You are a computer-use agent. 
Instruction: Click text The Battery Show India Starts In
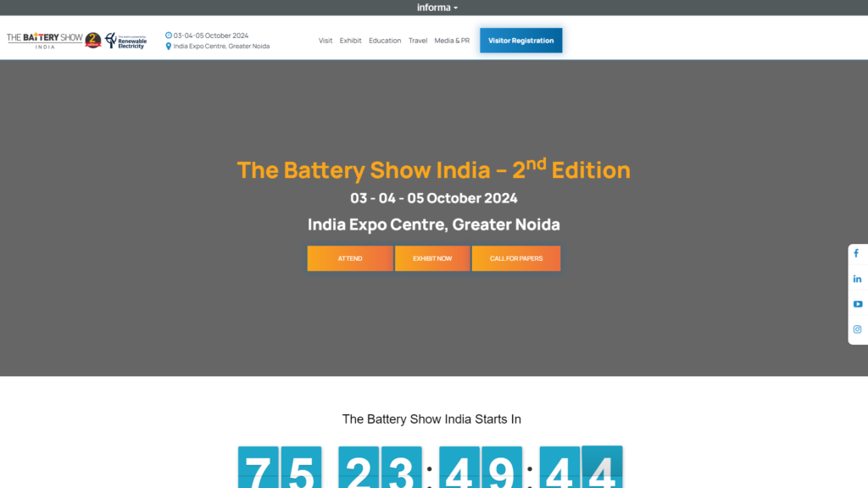[x=431, y=419]
